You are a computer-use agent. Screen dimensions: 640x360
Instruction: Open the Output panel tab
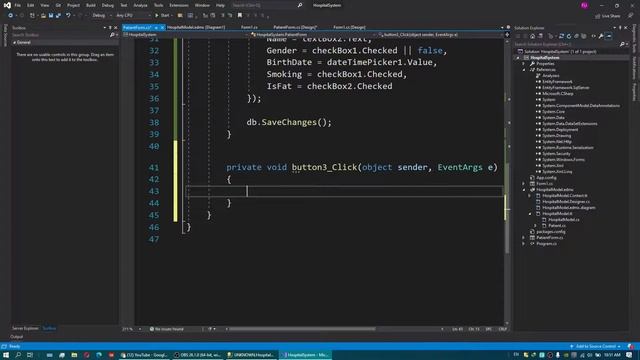(16, 337)
